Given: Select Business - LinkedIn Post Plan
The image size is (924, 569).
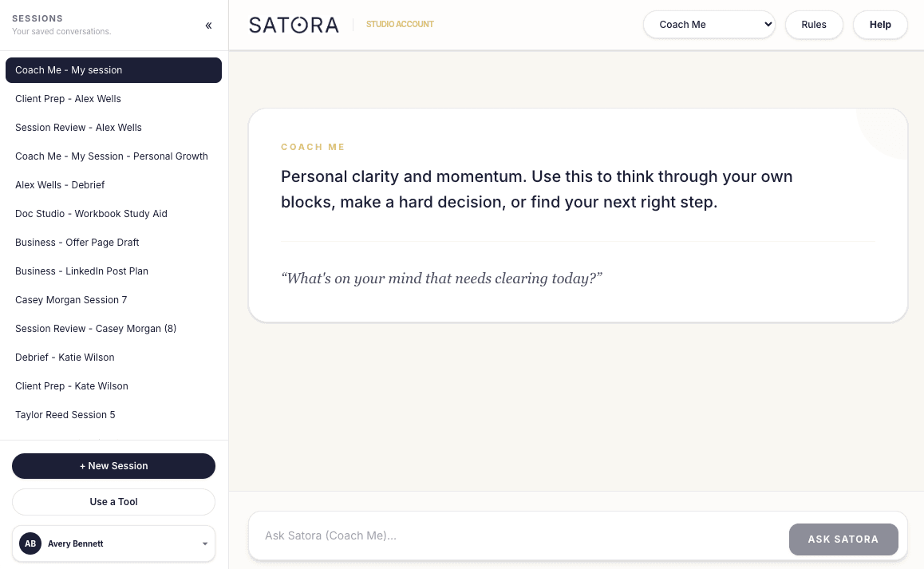Looking at the screenshot, I should coord(81,271).
